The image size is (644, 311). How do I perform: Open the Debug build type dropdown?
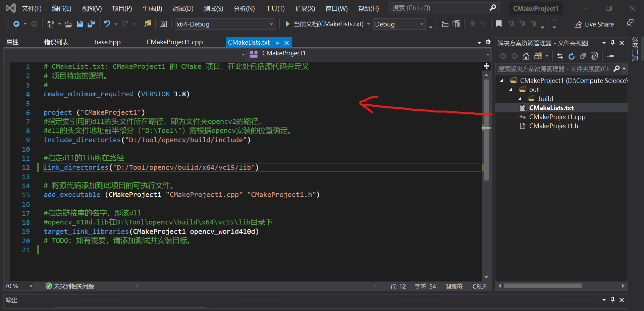click(x=422, y=24)
